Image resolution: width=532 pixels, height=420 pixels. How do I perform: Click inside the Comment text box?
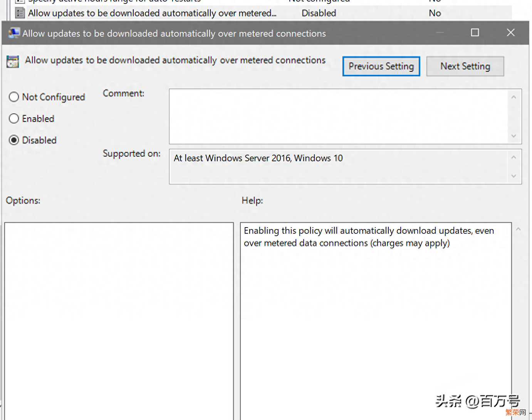click(339, 116)
